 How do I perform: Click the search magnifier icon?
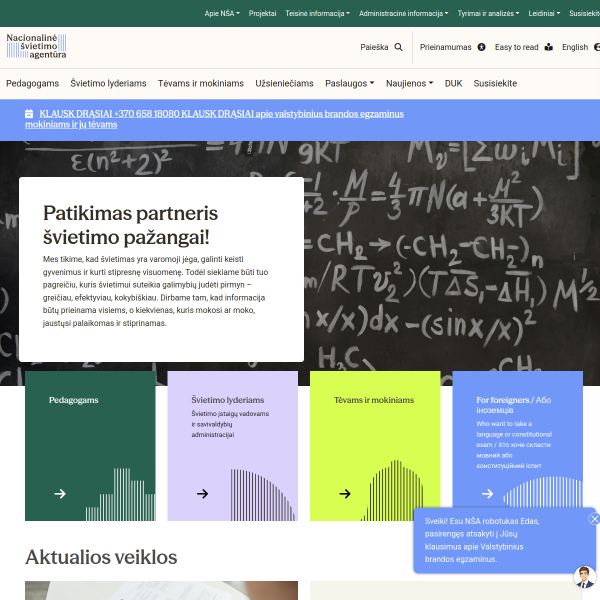[398, 47]
